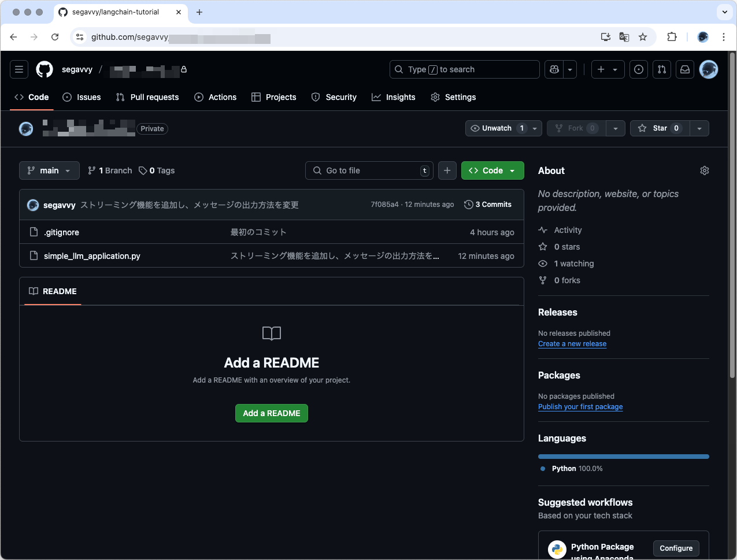The height and width of the screenshot is (560, 737).
Task: Click Publish your first package link
Action: [x=580, y=407]
